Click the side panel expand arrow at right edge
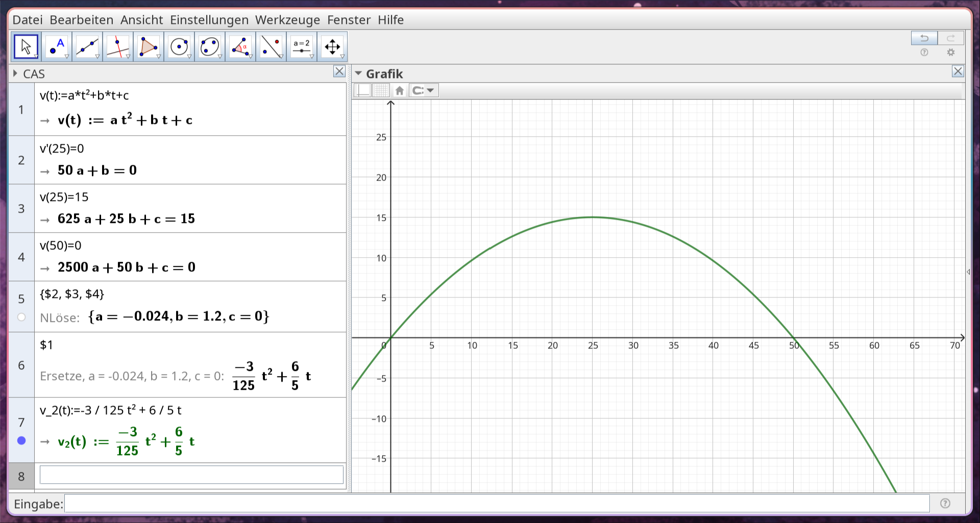 (968, 272)
